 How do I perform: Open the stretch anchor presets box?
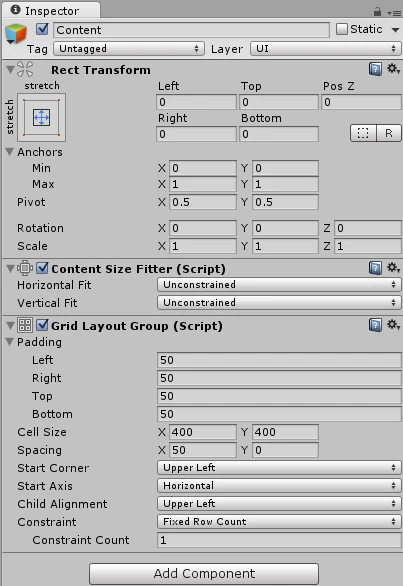coord(41,117)
